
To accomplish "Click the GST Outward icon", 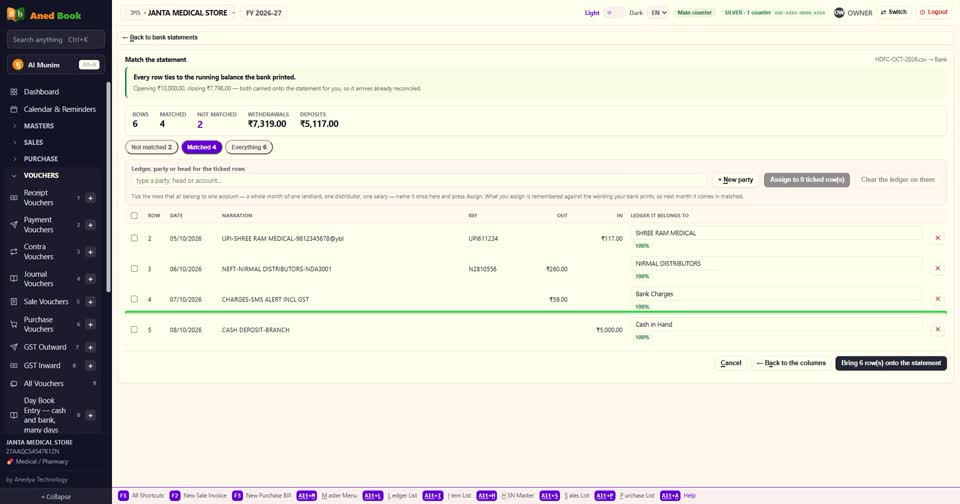I will click(x=13, y=347).
